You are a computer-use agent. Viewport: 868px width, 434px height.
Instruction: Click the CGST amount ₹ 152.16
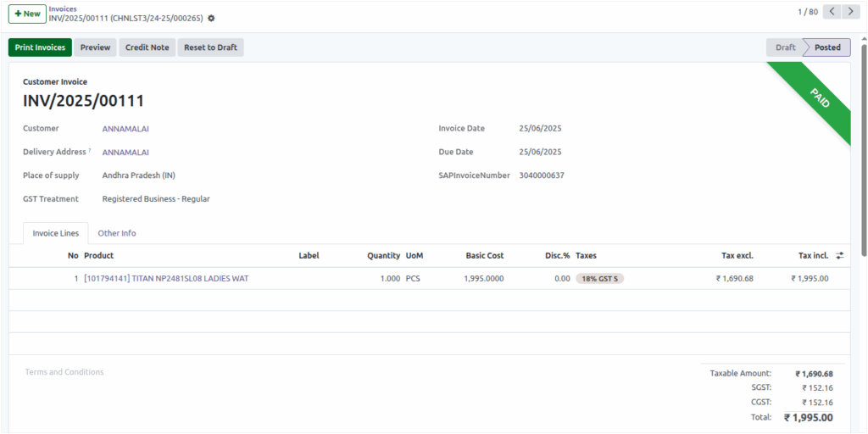click(818, 403)
